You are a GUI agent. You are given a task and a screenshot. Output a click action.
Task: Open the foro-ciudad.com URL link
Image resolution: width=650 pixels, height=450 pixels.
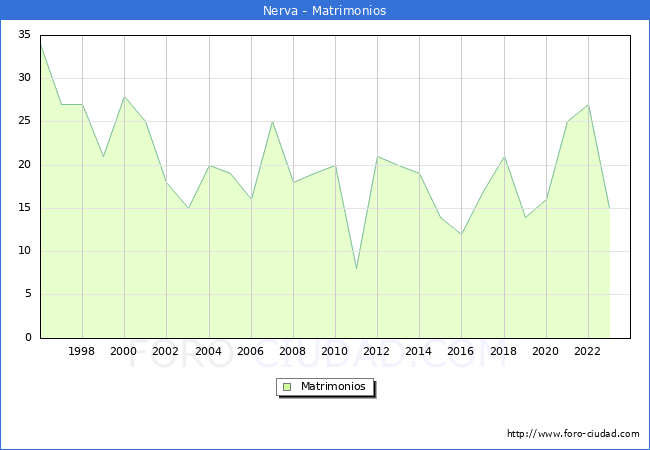pos(573,434)
